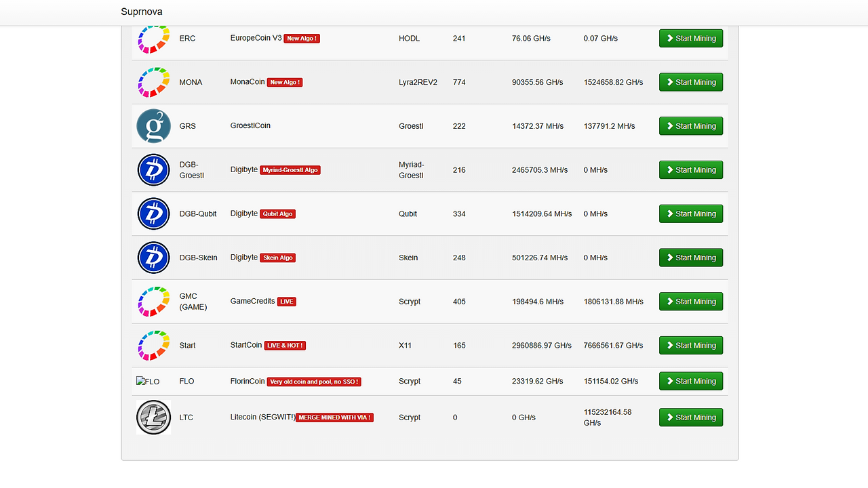Click Start Mining on the GMC row
This screenshot has height=488, width=868.
click(691, 302)
